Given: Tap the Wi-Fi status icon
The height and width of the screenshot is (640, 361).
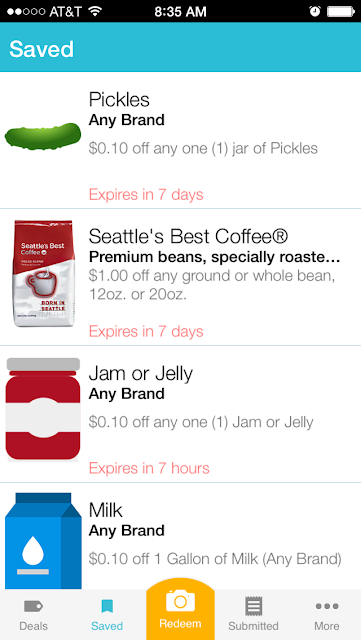Looking at the screenshot, I should (95, 11).
